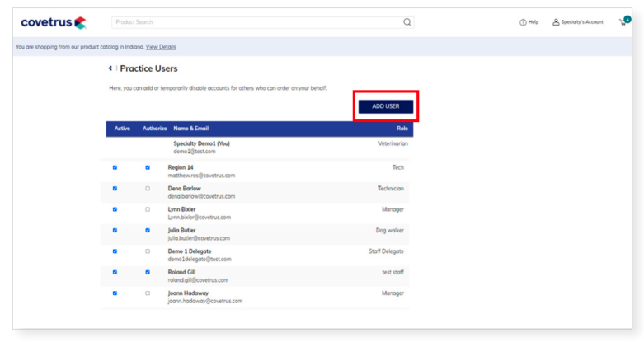Click the Active column header
The width and height of the screenshot is (644, 342).
[122, 129]
